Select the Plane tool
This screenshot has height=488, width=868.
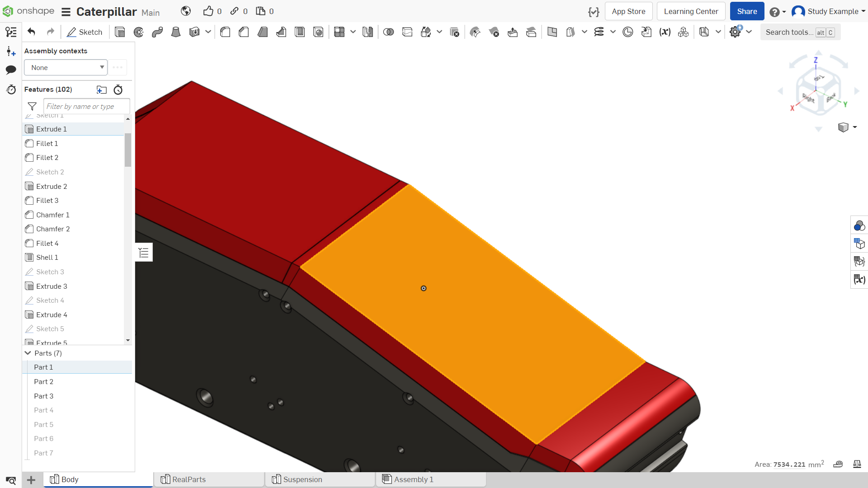point(552,32)
